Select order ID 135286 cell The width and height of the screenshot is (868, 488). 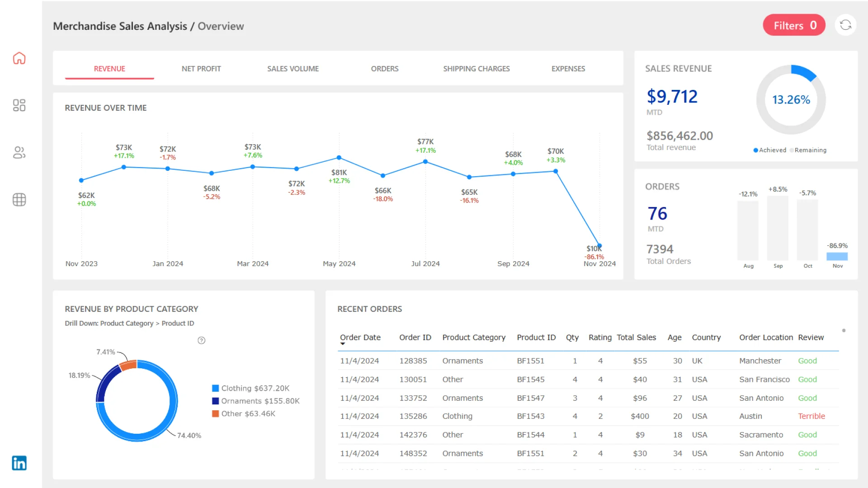[413, 416]
